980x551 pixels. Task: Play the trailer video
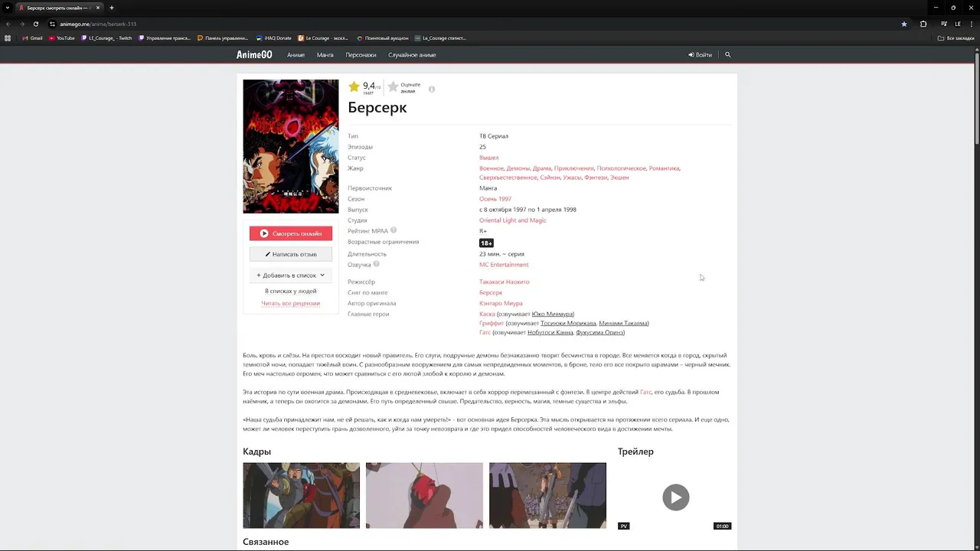point(675,497)
